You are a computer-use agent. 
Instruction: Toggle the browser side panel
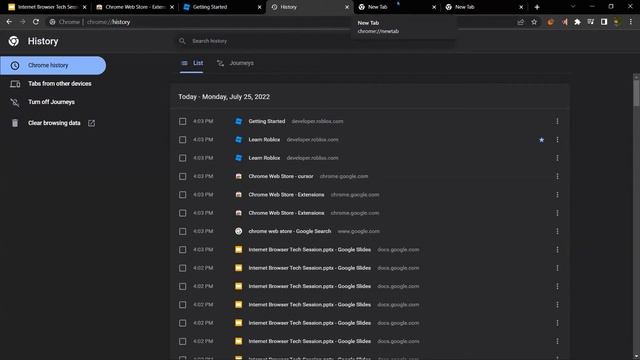[x=604, y=22]
